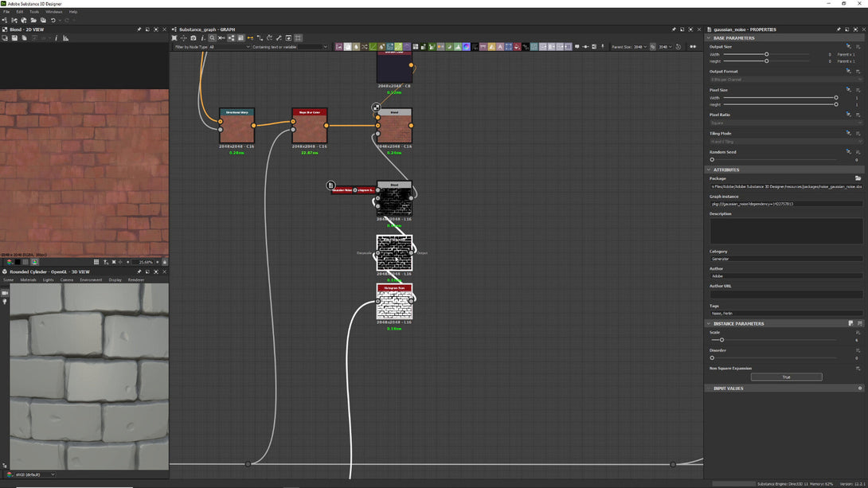
Task: Click the Tags input field
Action: coord(786,313)
